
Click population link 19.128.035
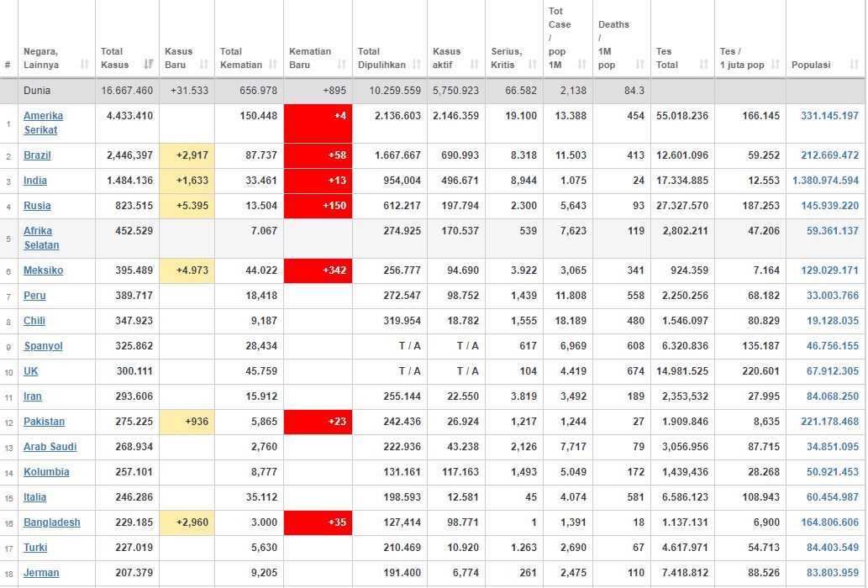click(x=833, y=321)
